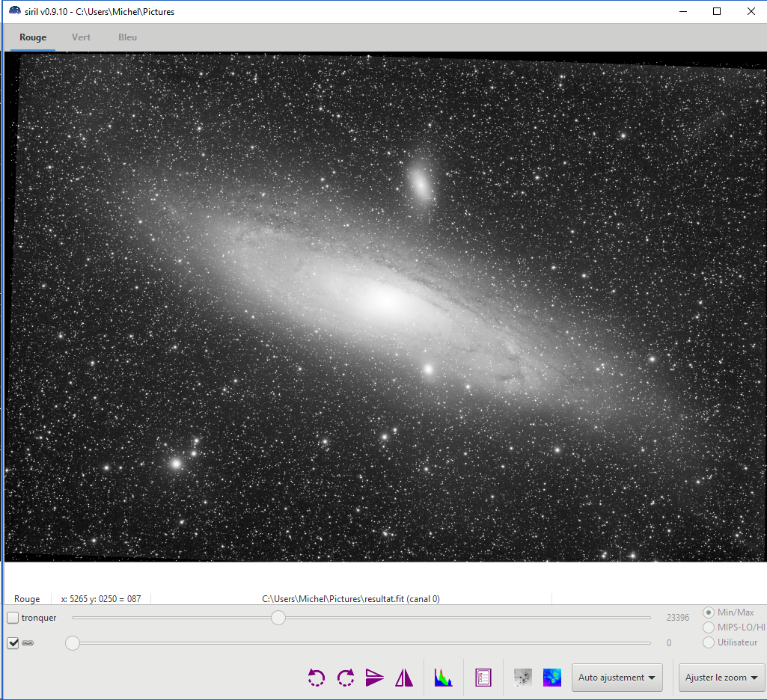Screen dimensions: 767x700
Task: Switch to the Bleu channel tab
Action: click(x=127, y=37)
